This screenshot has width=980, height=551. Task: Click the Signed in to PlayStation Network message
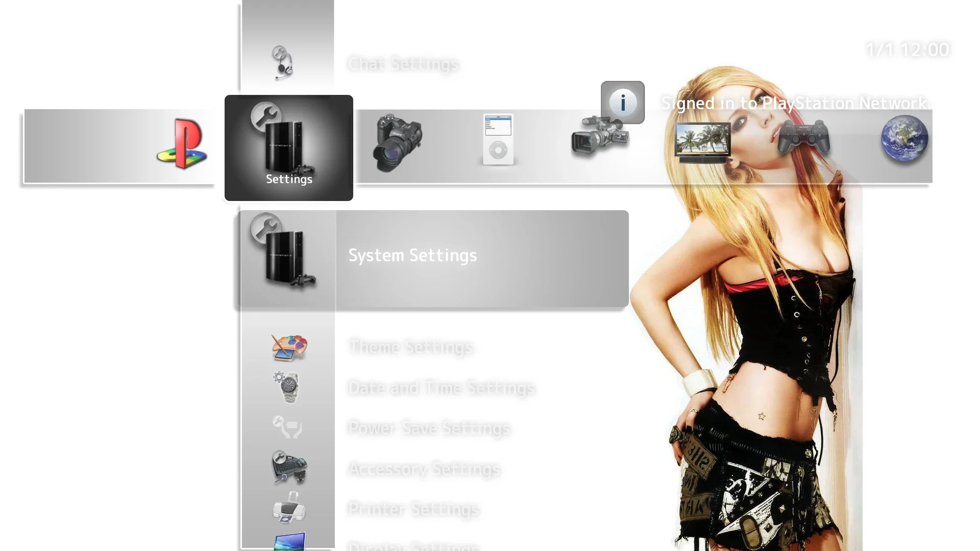click(795, 104)
